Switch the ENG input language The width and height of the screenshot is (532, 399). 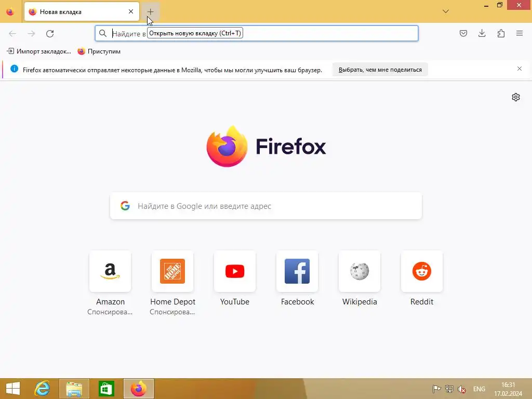(x=479, y=389)
